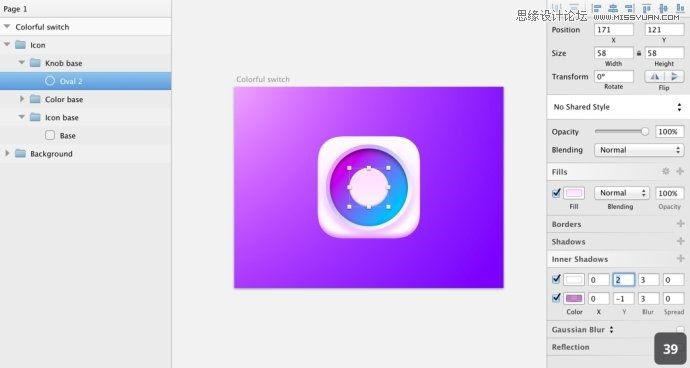Collapse the Colorful switch artboard

point(7,27)
